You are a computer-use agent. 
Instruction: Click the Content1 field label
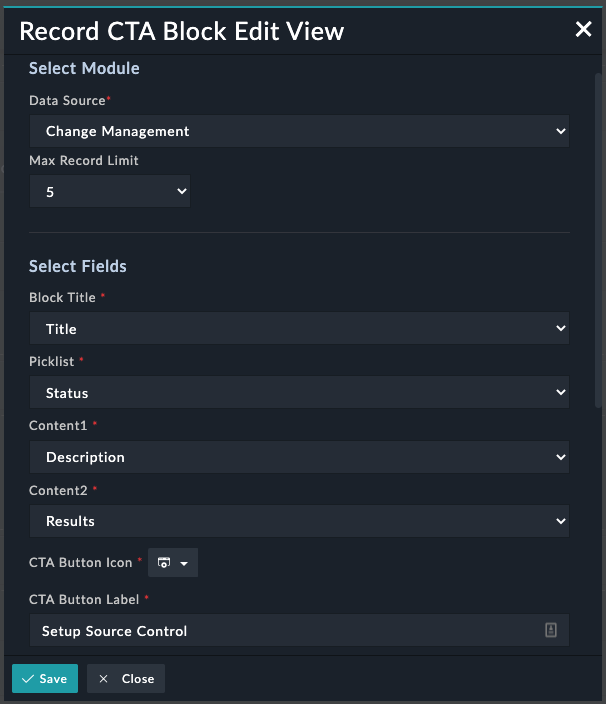(57, 426)
